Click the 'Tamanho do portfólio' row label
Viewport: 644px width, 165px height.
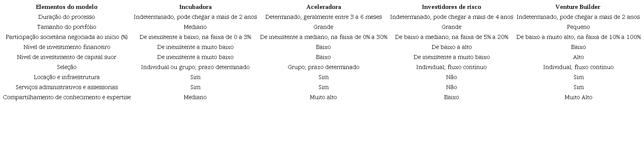(x=67, y=27)
